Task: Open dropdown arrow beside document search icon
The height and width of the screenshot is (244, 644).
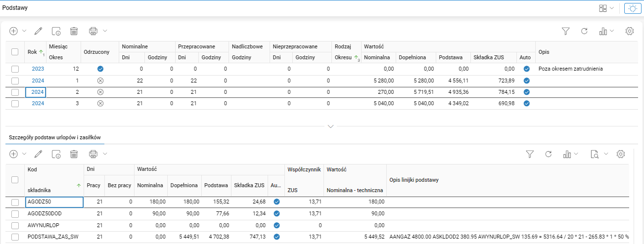Action: tap(605, 154)
